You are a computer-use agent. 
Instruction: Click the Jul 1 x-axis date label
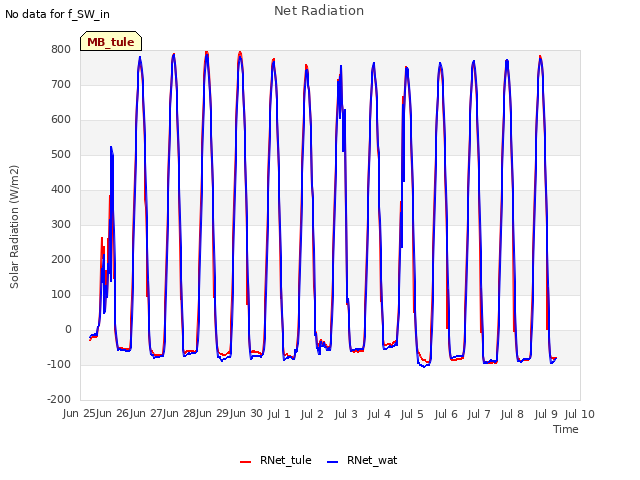point(279,415)
